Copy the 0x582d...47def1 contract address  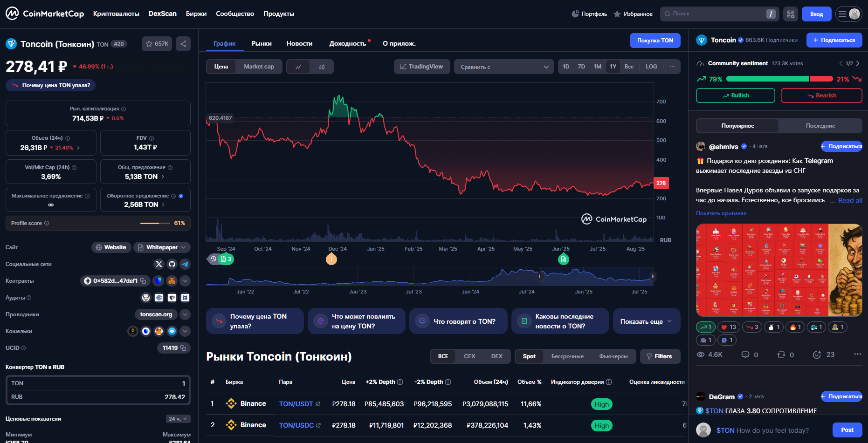(144, 281)
